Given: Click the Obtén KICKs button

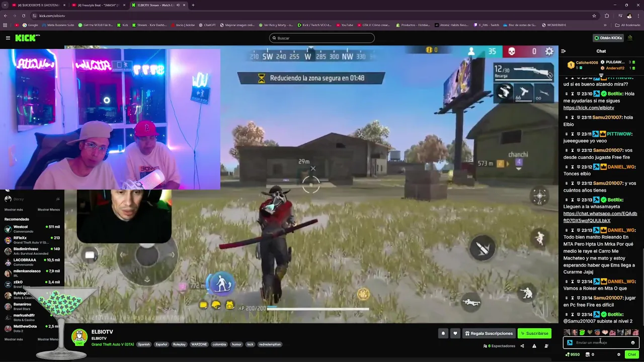Looking at the screenshot, I should (x=608, y=38).
